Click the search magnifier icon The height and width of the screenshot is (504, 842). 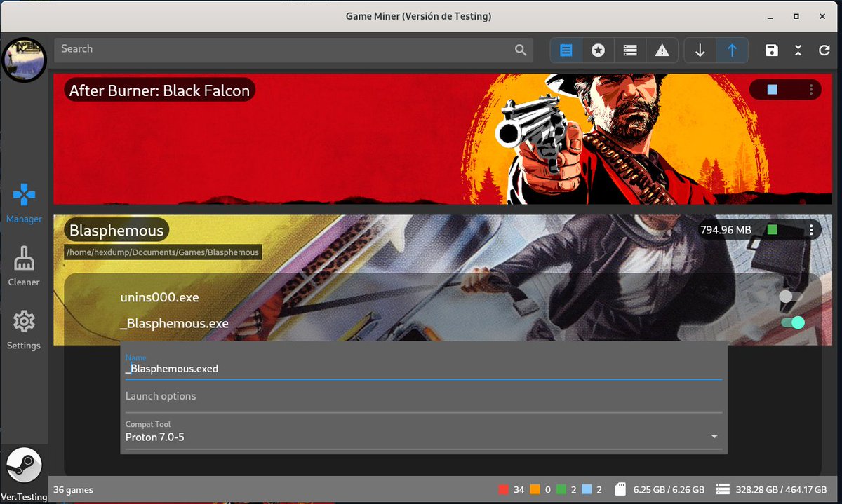(520, 50)
